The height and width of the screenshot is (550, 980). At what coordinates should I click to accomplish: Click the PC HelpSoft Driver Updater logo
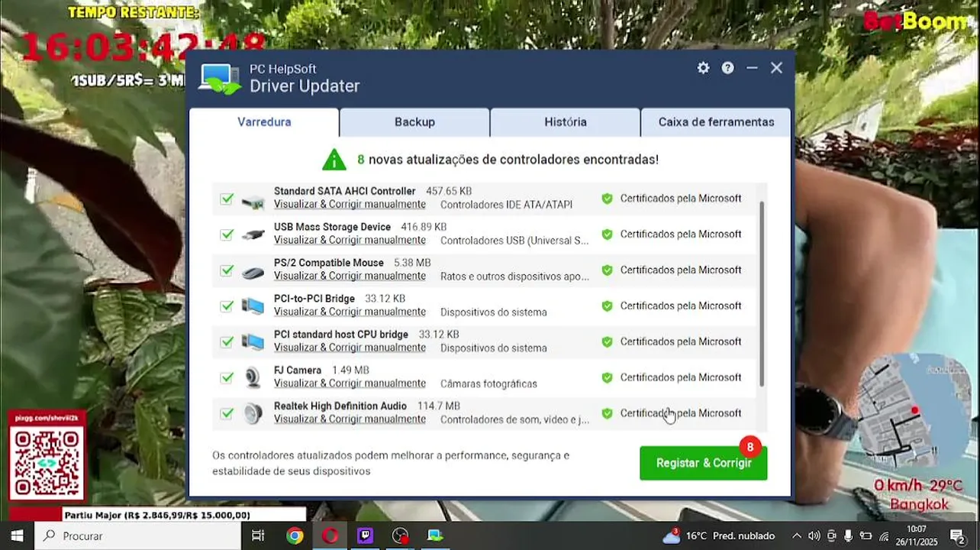220,79
